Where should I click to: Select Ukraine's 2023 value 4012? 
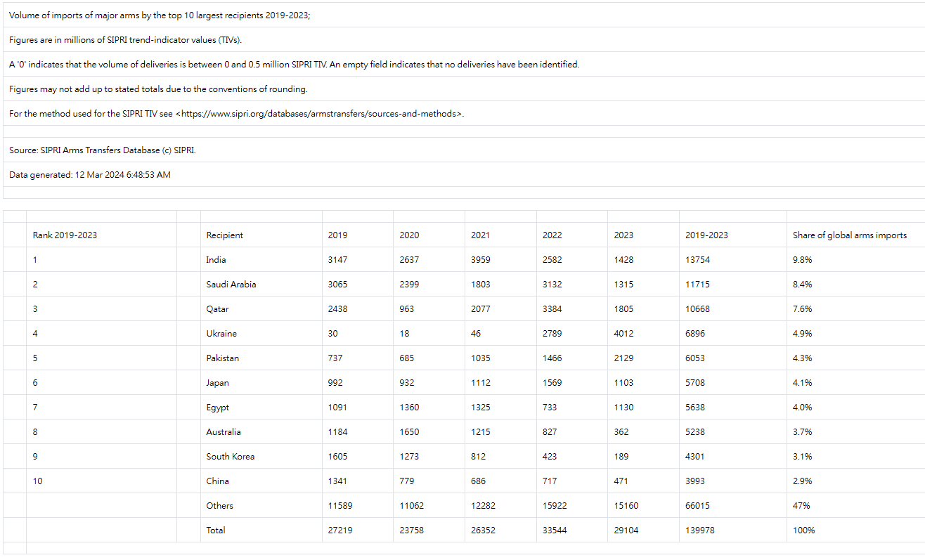pyautogui.click(x=623, y=334)
